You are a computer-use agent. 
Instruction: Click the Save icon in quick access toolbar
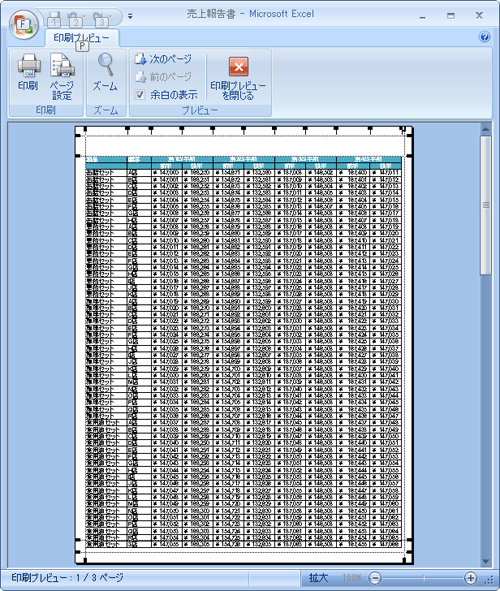pos(54,18)
